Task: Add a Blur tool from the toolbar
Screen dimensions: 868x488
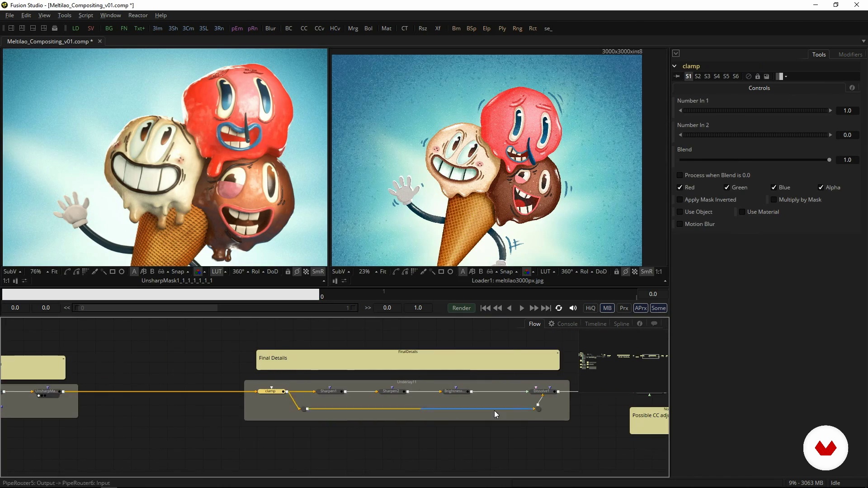Action: point(270,28)
